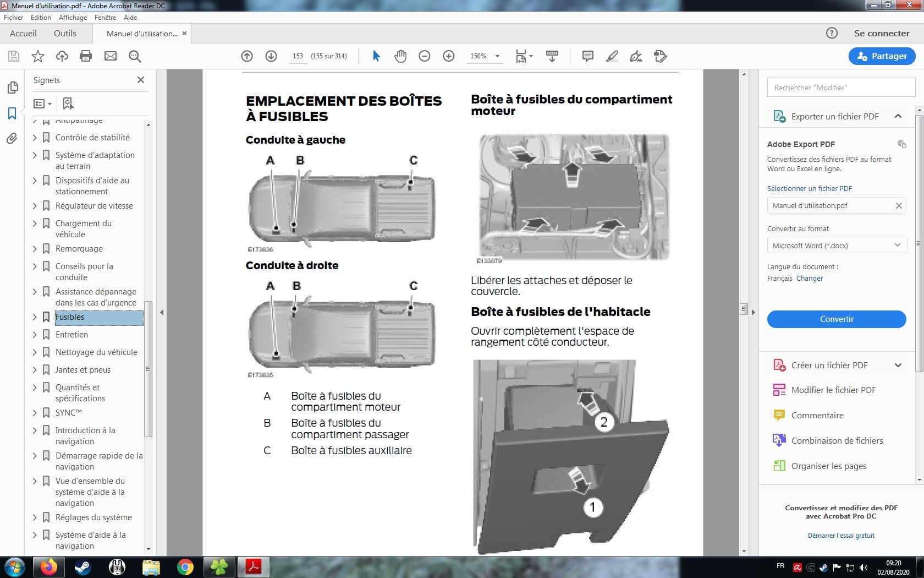
Task: Remove Manuel d'utilisation.pdf from selected file
Action: [x=899, y=206]
